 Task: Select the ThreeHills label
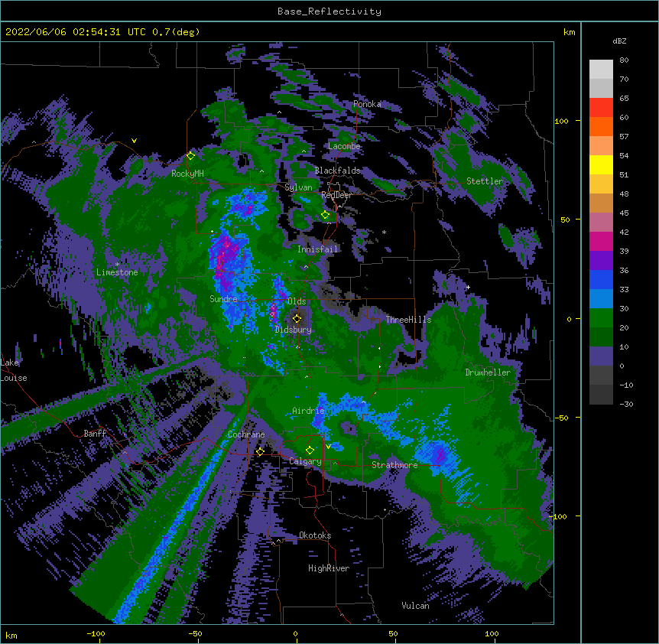408,320
